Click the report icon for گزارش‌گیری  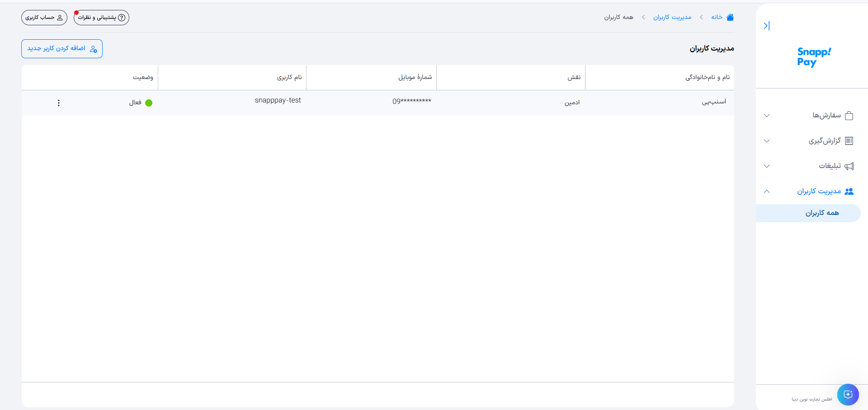click(x=849, y=141)
